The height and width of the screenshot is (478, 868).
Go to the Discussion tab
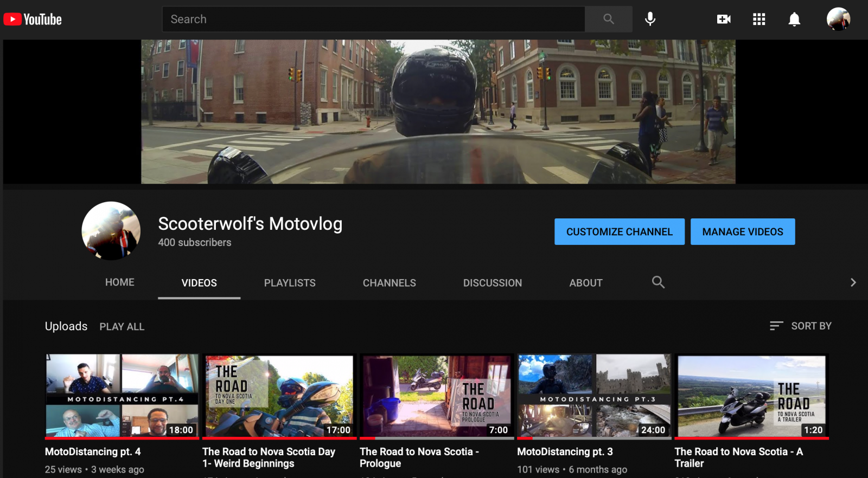[492, 283]
